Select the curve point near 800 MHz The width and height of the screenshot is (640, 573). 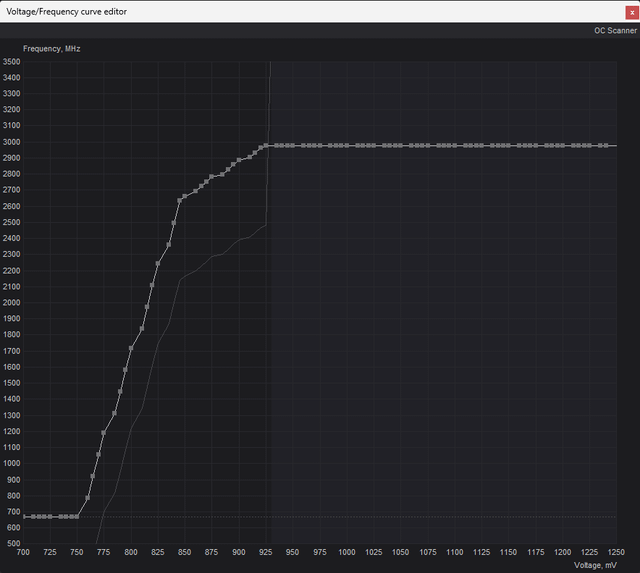coord(88,497)
